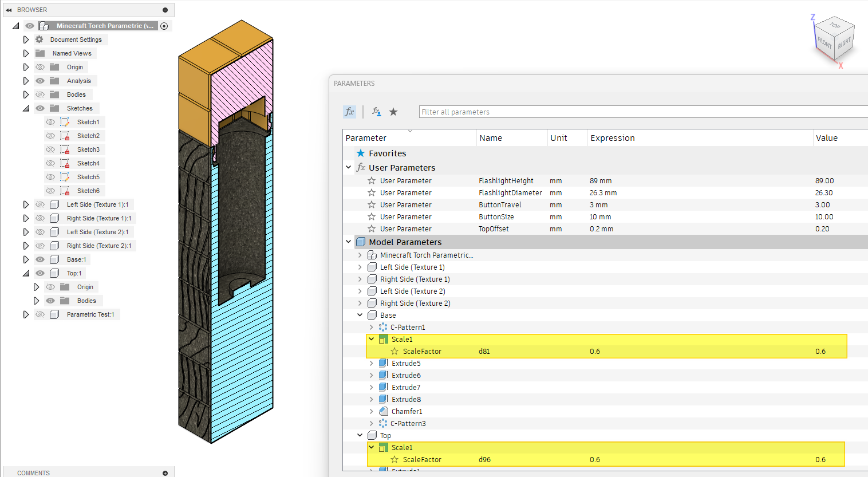Sort by the Expression column header
The height and width of the screenshot is (477, 868).
click(x=612, y=138)
